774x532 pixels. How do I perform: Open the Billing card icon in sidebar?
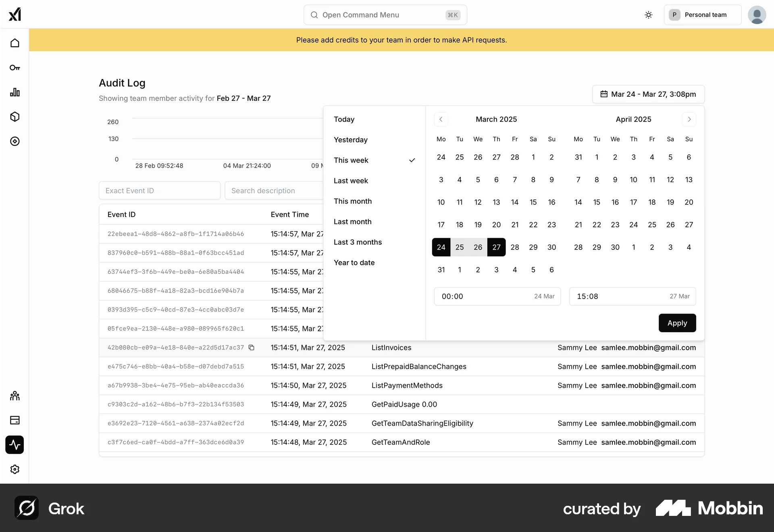[15, 420]
